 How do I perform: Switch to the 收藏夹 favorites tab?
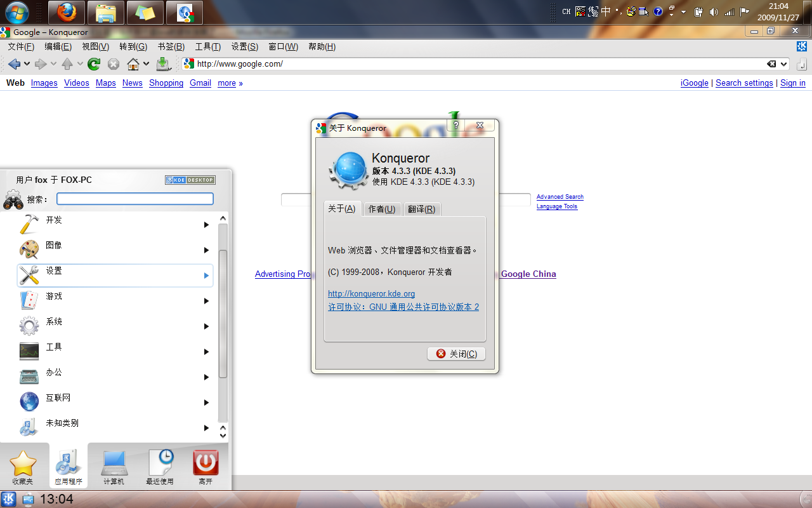(23, 467)
